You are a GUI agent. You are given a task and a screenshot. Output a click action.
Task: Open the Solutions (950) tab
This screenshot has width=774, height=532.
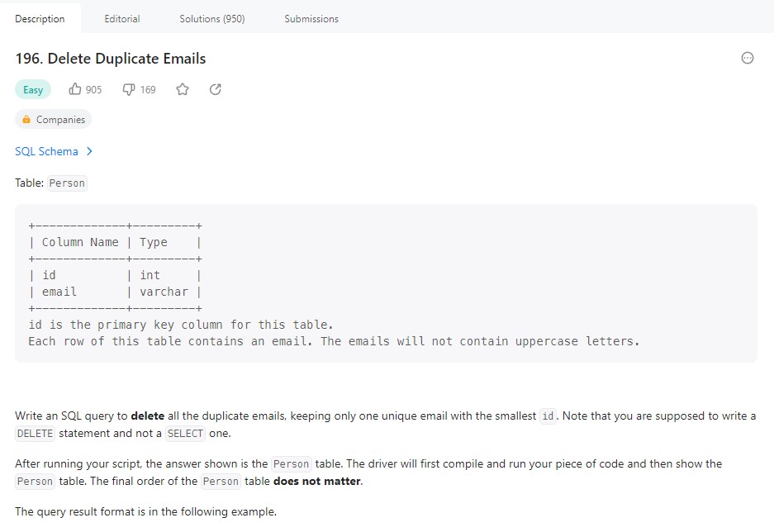pyautogui.click(x=211, y=18)
